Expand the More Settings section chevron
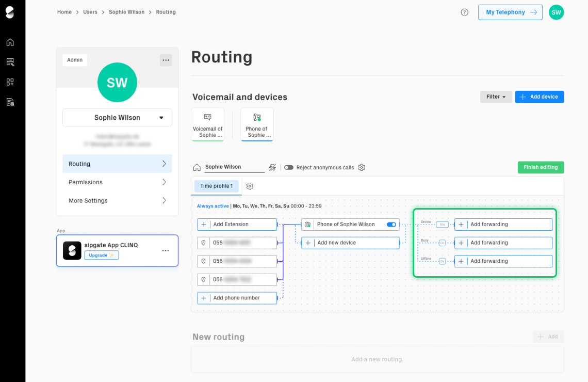Image resolution: width=588 pixels, height=382 pixels. (164, 200)
